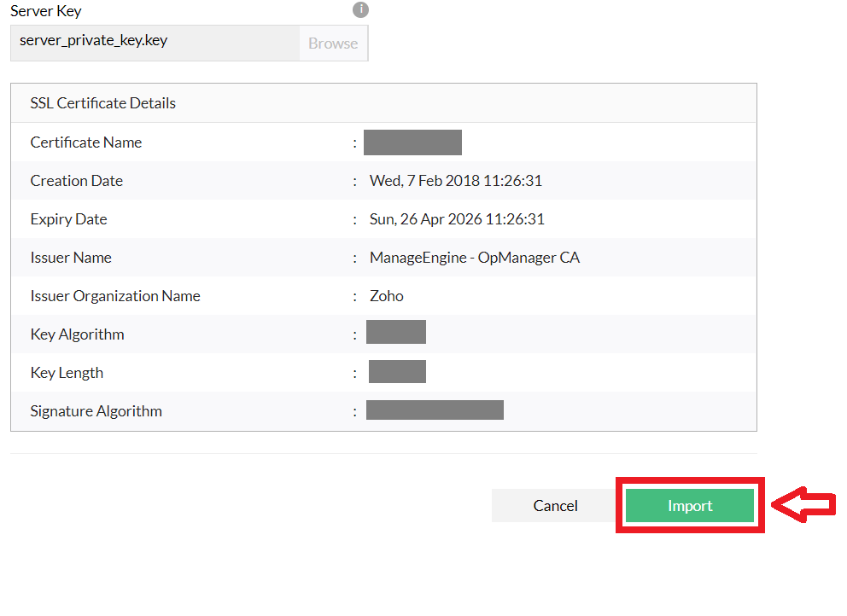Click the Issuer Organization Name label
The height and width of the screenshot is (616, 847).
(115, 295)
